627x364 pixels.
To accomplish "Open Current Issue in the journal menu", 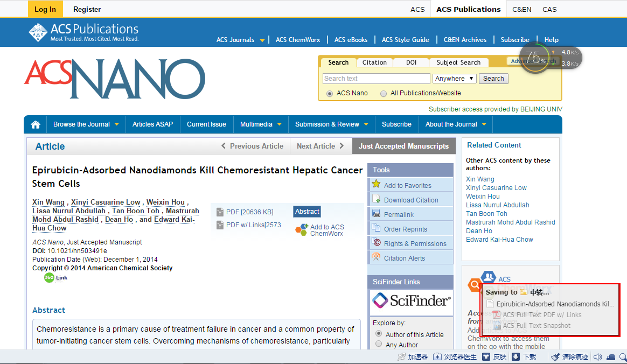I will coord(206,124).
